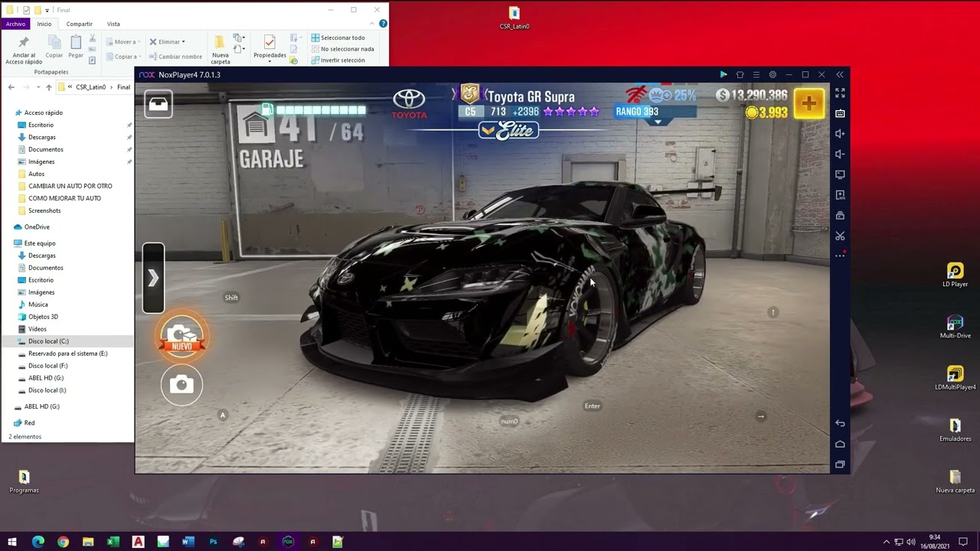
Task: Raise volume in Nox sidebar
Action: point(840,134)
